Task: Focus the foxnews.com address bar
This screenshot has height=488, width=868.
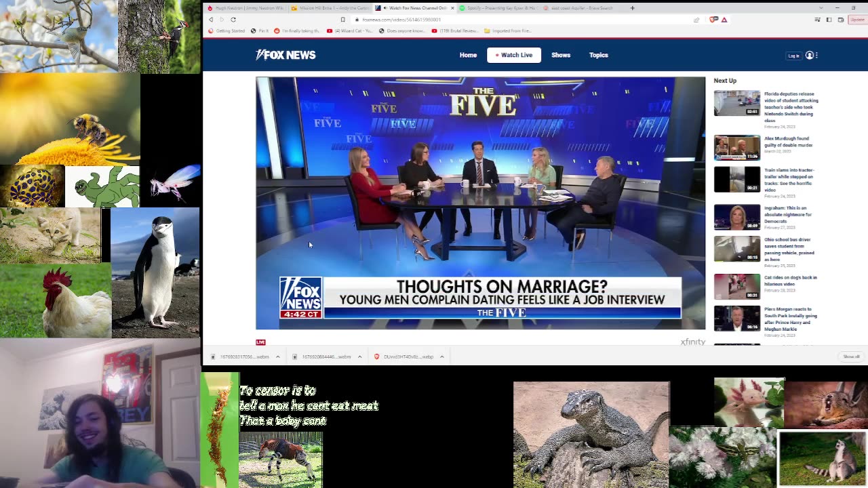Action: (522, 20)
